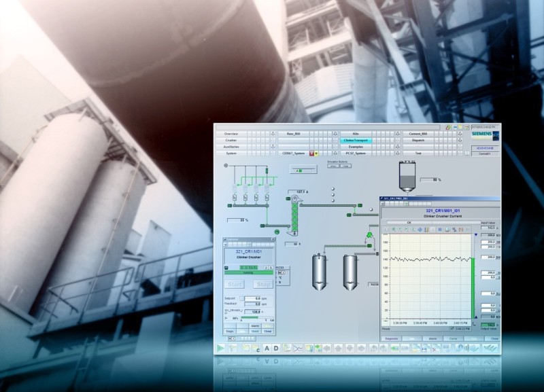This screenshot has width=544, height=392.
Task: Click the green play arrow in bottom toolbar
Action: [x=222, y=348]
